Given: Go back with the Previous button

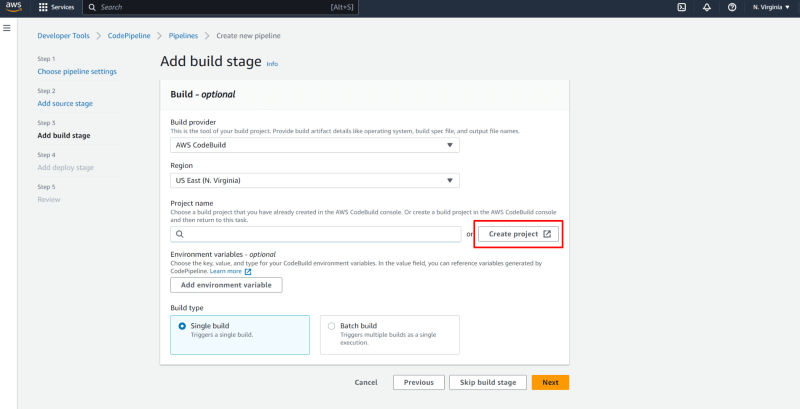Looking at the screenshot, I should tap(419, 382).
